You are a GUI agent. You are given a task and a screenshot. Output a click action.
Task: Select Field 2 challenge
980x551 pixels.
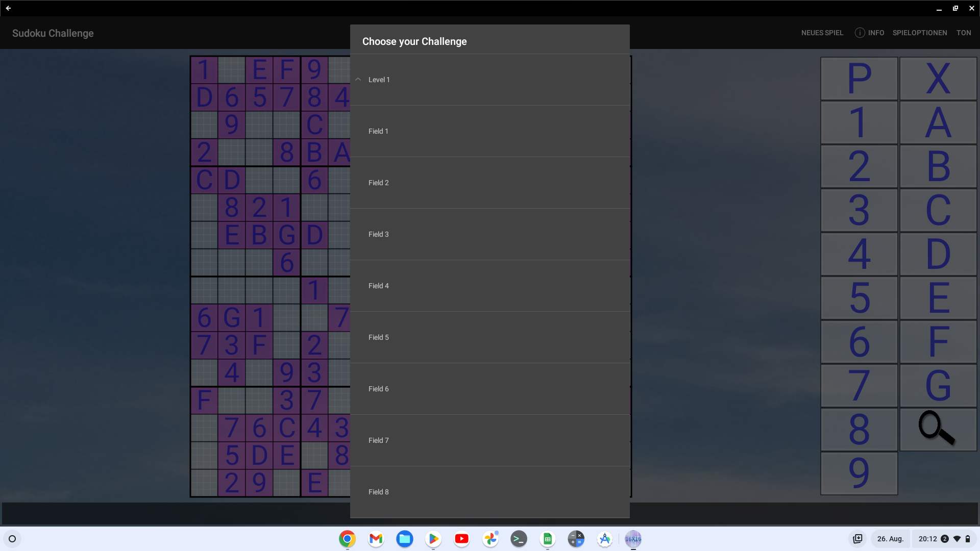[489, 183]
